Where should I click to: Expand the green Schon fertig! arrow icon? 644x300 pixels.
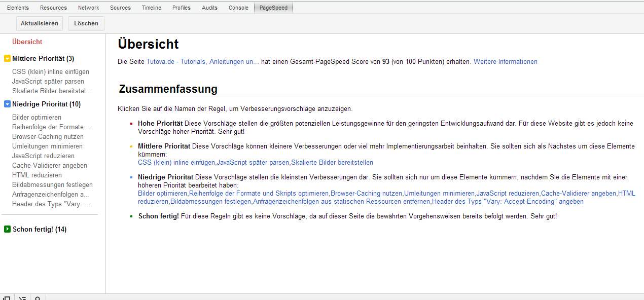[7, 229]
